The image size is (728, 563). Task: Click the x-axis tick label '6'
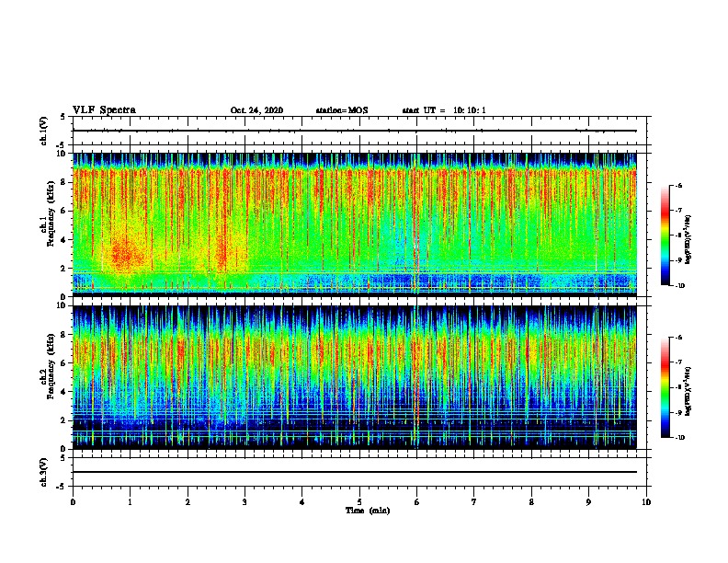pos(416,502)
